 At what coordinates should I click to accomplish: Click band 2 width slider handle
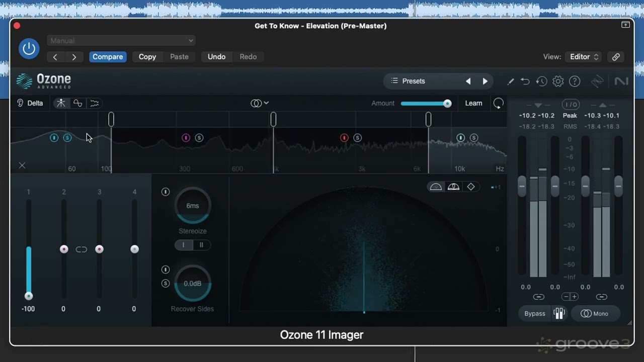point(64,249)
